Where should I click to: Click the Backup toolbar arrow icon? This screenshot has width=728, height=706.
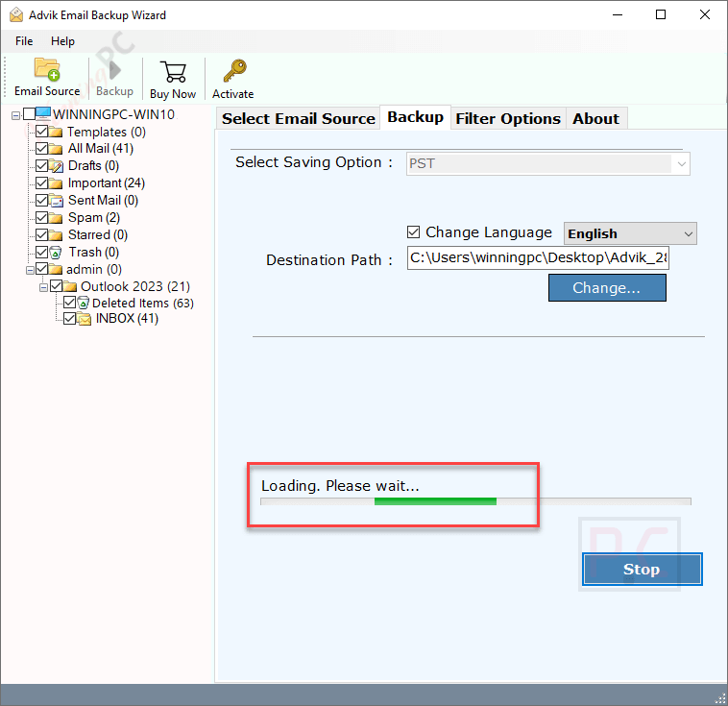click(x=114, y=71)
